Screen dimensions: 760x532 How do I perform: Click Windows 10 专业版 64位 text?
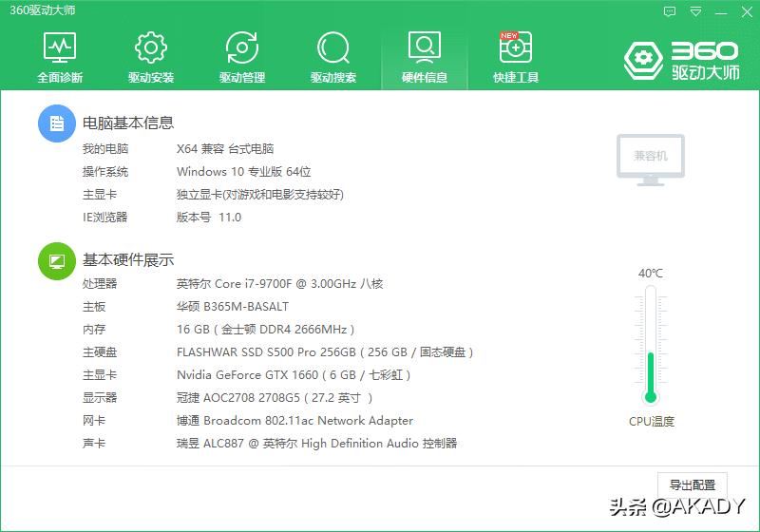tap(244, 172)
